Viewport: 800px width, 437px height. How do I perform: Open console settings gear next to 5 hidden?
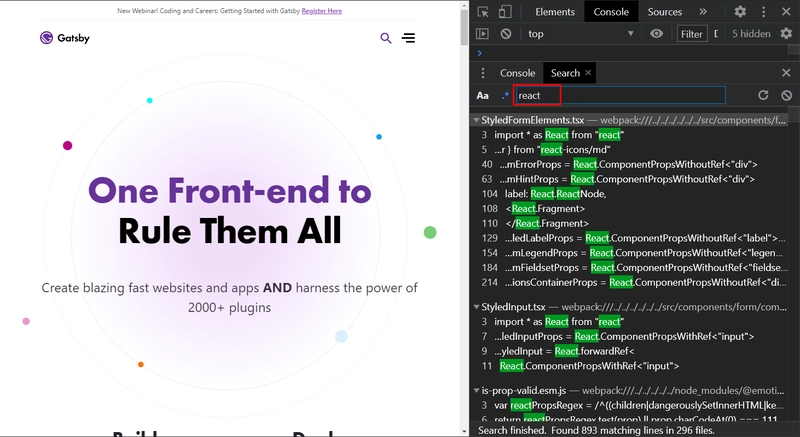pyautogui.click(x=786, y=34)
